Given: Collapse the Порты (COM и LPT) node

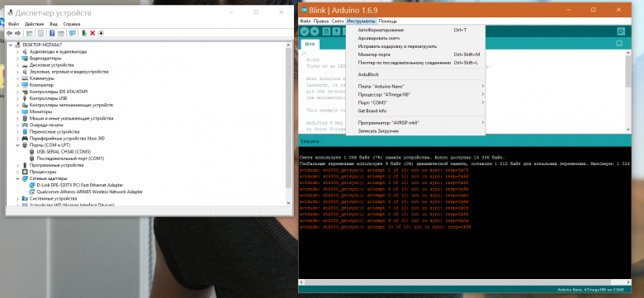Looking at the screenshot, I should point(17,145).
